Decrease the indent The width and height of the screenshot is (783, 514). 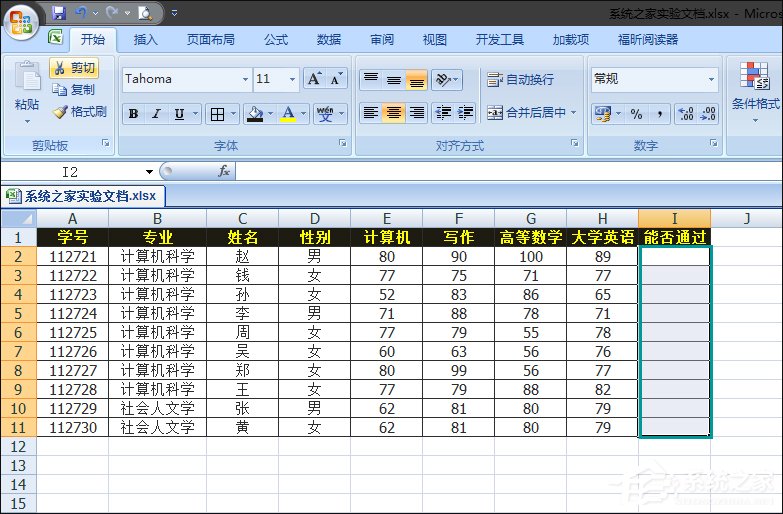pos(442,113)
